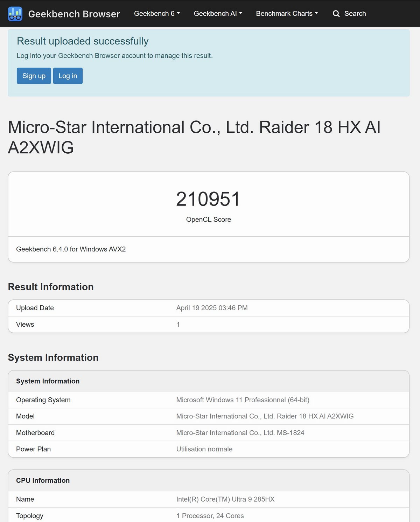The width and height of the screenshot is (420, 522).
Task: Click the Upload Date label
Action: [x=35, y=308]
